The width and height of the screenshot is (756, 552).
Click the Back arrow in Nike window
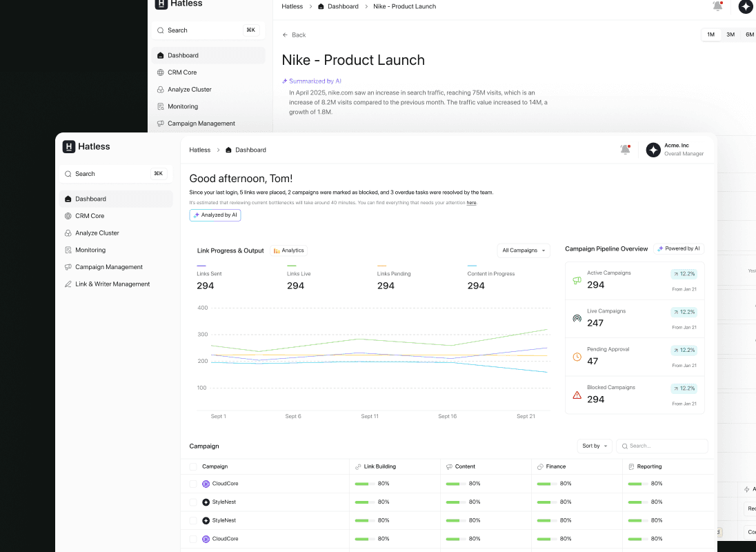pos(285,35)
